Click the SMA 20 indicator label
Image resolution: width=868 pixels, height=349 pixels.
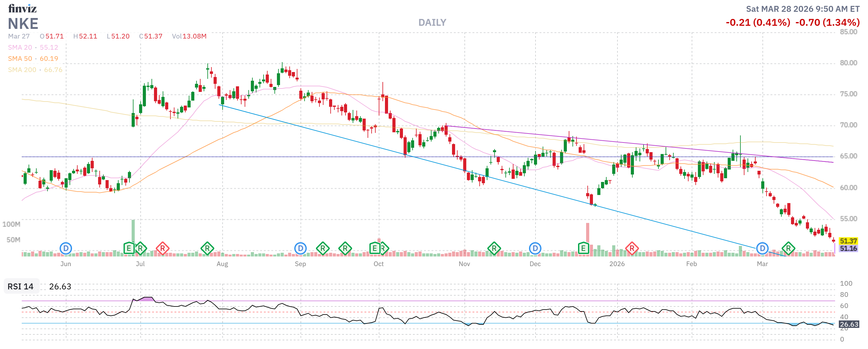tap(20, 48)
